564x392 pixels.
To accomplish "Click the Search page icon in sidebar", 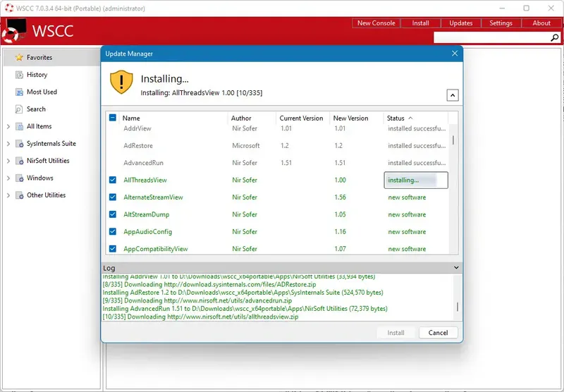I will coord(19,109).
